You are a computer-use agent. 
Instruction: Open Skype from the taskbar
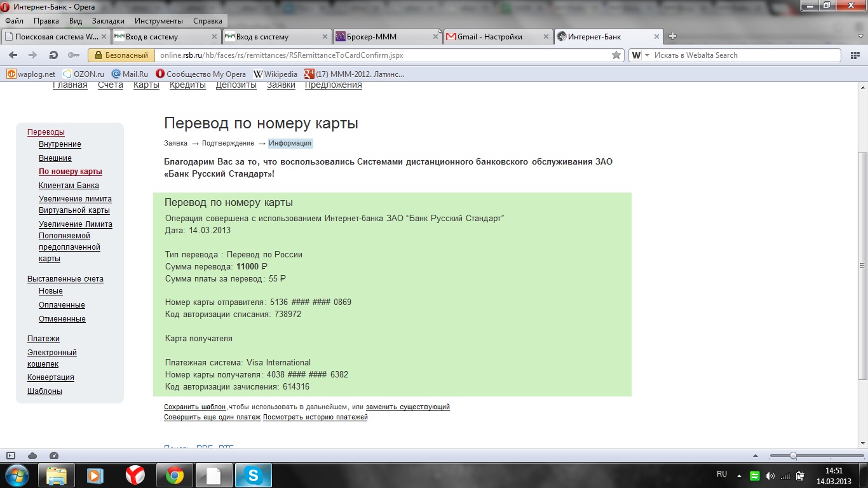254,475
